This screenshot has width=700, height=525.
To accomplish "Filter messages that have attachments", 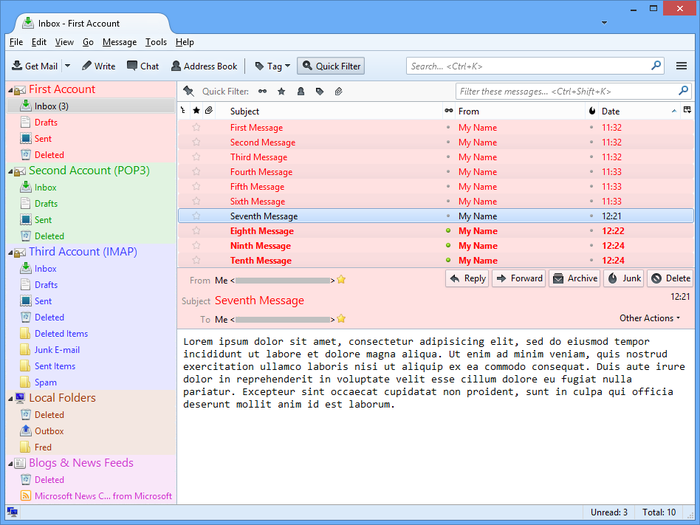I will (338, 92).
